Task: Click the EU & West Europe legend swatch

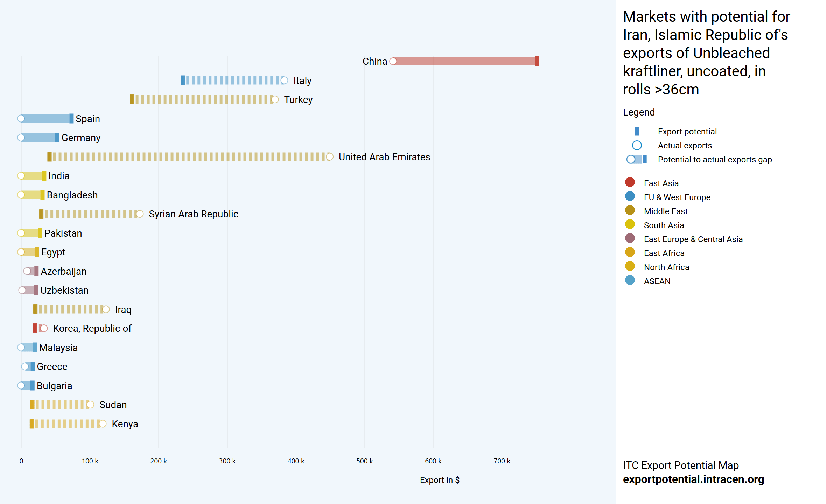Action: click(x=630, y=196)
